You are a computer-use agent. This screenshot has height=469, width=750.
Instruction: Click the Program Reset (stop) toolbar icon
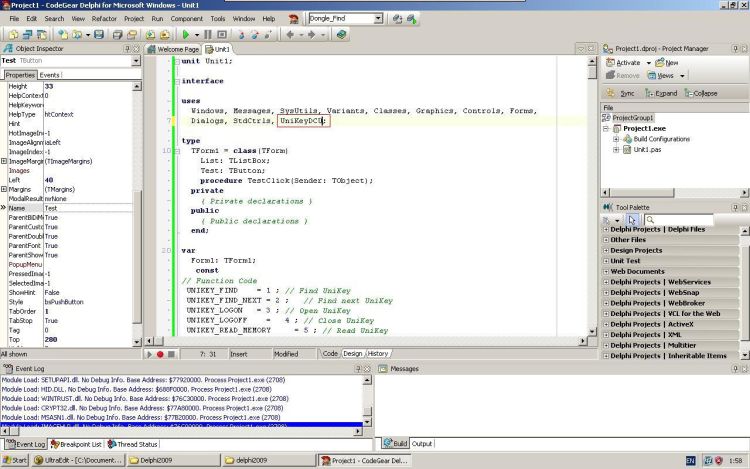coord(221,34)
